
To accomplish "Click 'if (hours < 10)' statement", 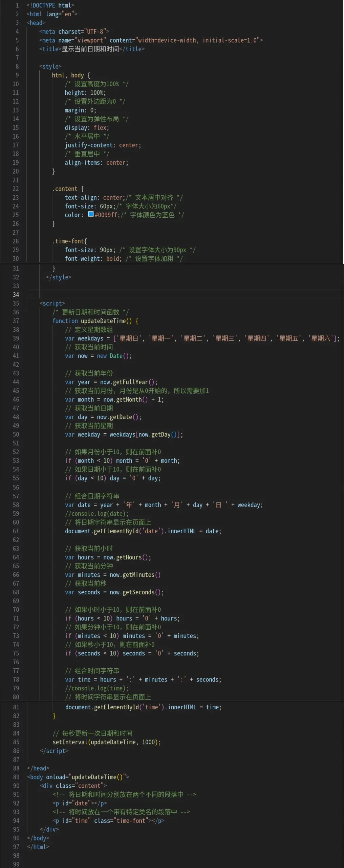I will [x=123, y=618].
